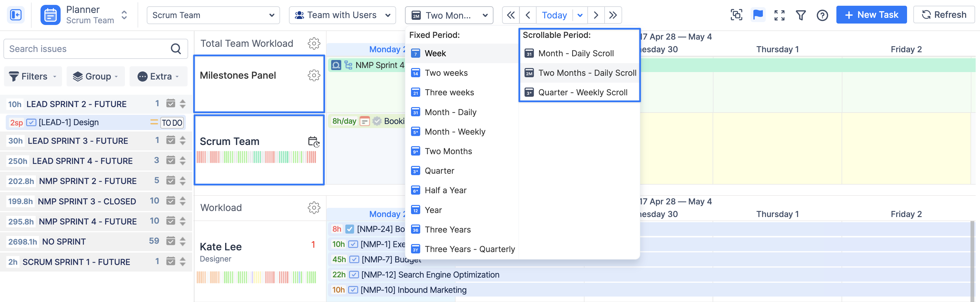Open Total Team Workload settings gear
This screenshot has height=302, width=980.
(x=313, y=43)
